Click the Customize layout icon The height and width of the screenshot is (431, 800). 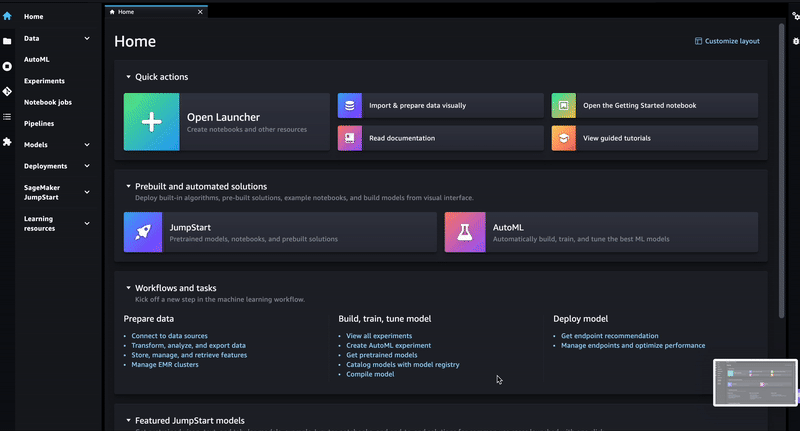[698, 41]
